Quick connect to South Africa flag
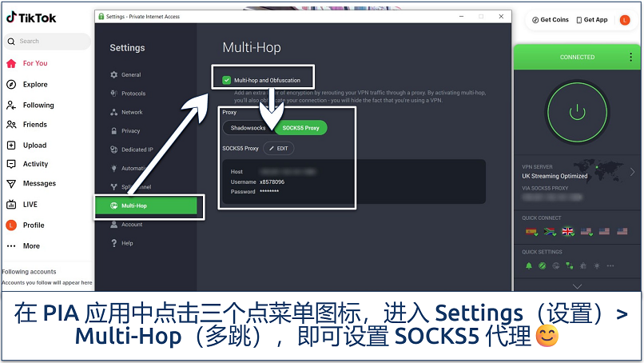 (x=550, y=232)
